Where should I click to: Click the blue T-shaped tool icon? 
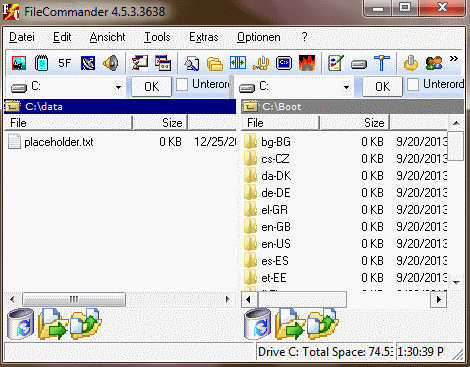(x=382, y=63)
